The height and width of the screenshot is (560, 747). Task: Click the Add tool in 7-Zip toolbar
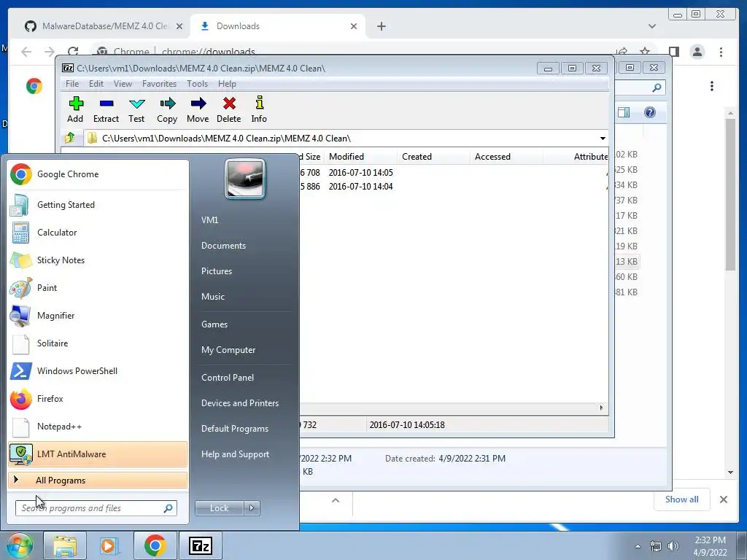coord(75,109)
